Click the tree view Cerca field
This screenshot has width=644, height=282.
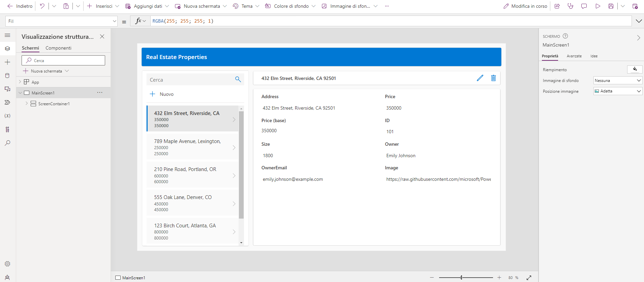pyautogui.click(x=63, y=60)
